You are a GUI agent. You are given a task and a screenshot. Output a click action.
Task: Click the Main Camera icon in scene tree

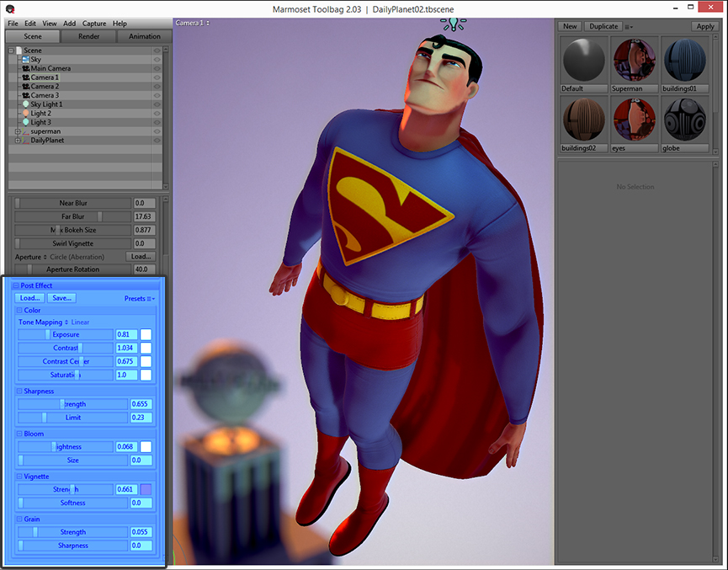tap(26, 68)
